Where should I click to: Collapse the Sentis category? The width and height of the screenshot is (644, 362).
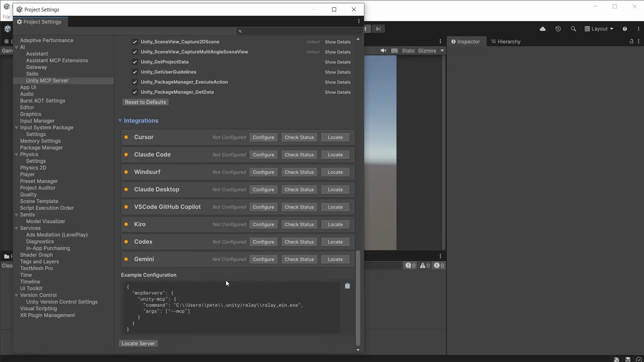coord(17,215)
